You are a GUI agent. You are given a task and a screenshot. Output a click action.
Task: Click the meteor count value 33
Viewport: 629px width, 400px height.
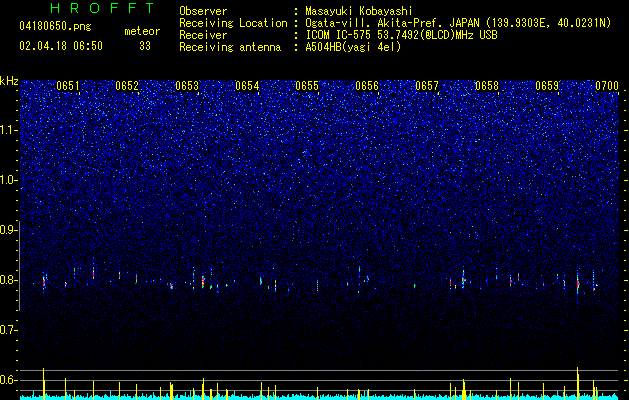click(x=145, y=46)
